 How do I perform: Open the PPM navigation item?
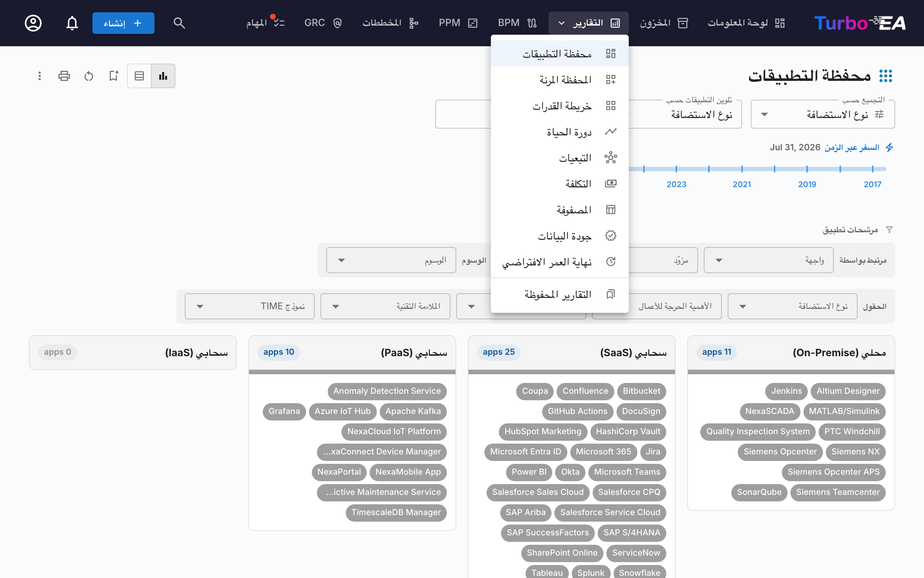pos(458,23)
